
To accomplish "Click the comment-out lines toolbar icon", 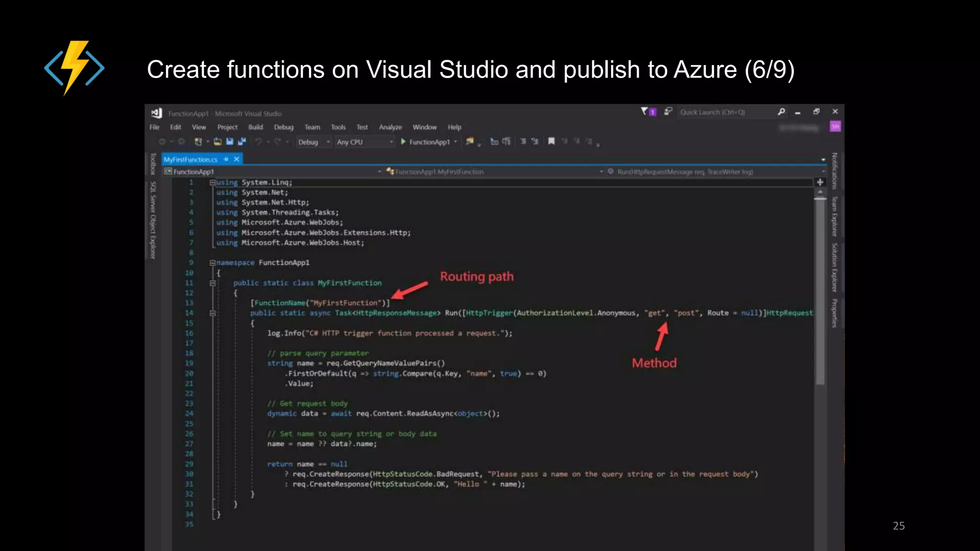I will pos(494,142).
